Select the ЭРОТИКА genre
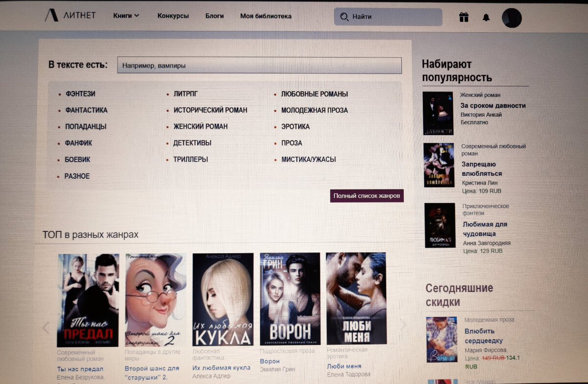This screenshot has height=384, width=588. click(295, 126)
